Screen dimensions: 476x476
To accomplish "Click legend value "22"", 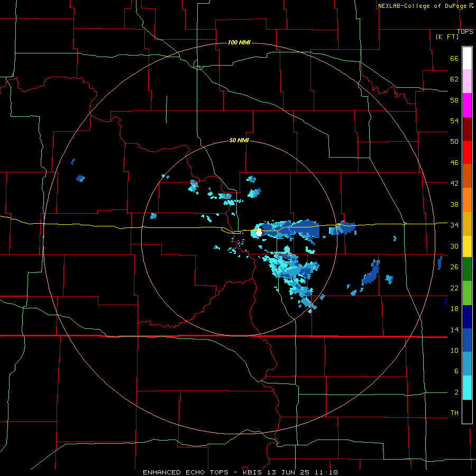I will pyautogui.click(x=454, y=288).
